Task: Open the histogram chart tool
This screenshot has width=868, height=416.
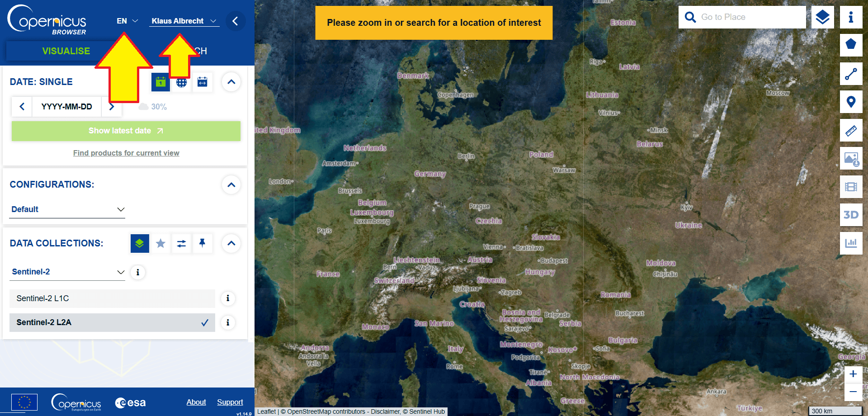Action: pos(851,243)
